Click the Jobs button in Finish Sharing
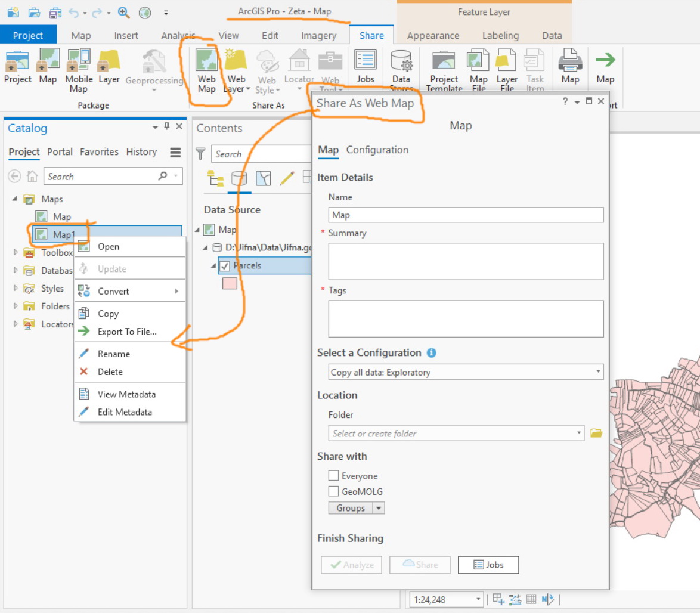700x613 pixels. [x=488, y=565]
